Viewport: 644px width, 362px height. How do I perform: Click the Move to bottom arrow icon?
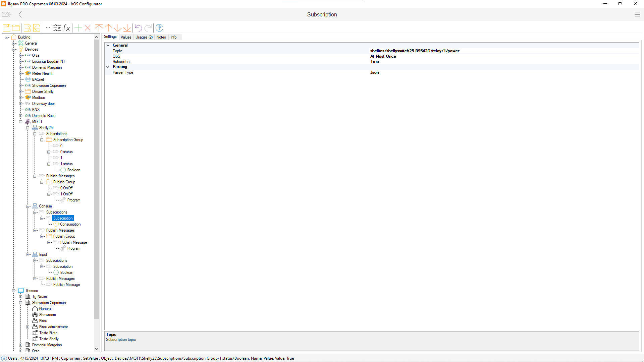[127, 28]
